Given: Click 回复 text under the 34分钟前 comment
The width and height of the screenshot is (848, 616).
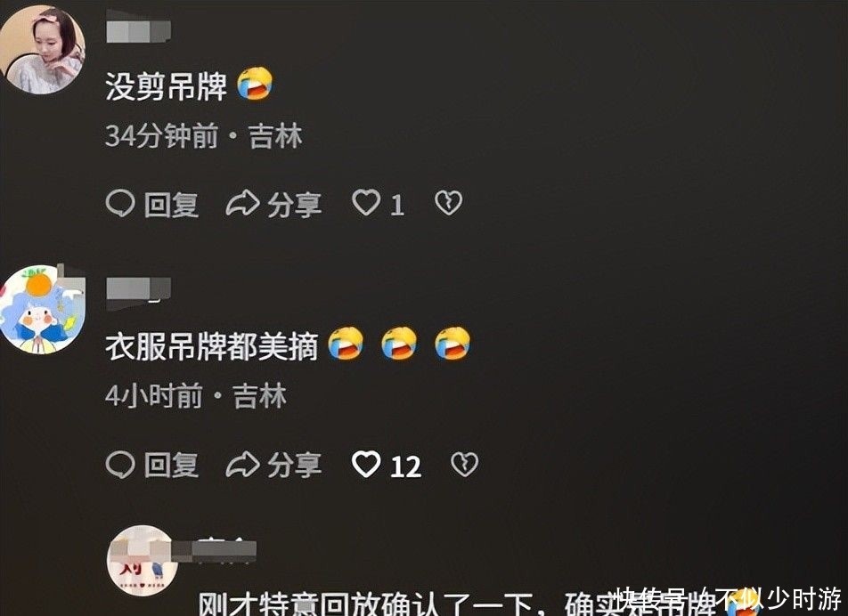Looking at the screenshot, I should point(171,205).
